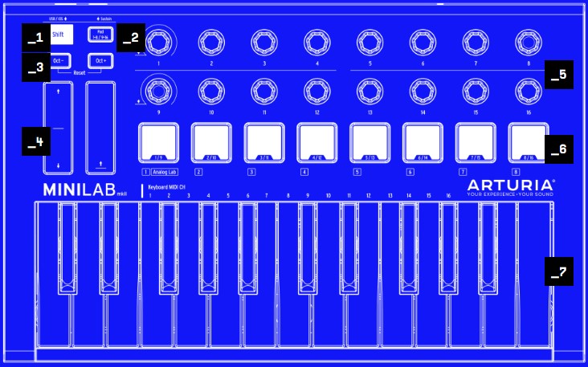Hit the pad labeled 1/9
The image size is (588, 367).
158,143
